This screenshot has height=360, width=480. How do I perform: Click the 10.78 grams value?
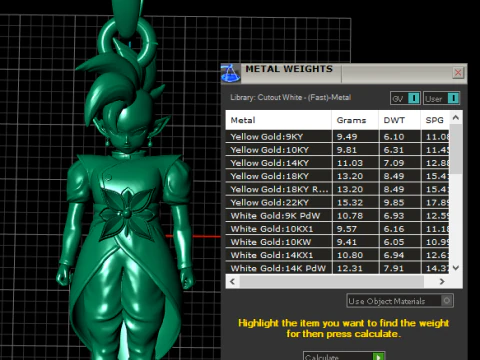[x=350, y=215]
